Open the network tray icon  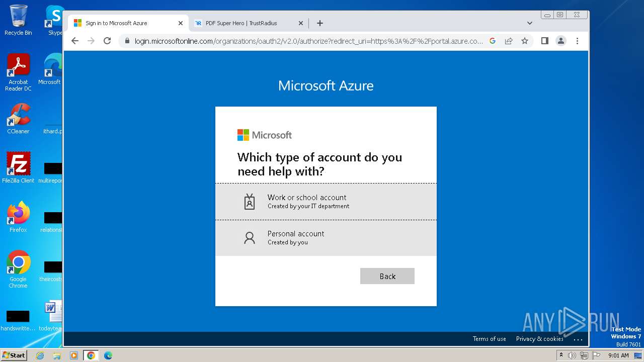584,355
